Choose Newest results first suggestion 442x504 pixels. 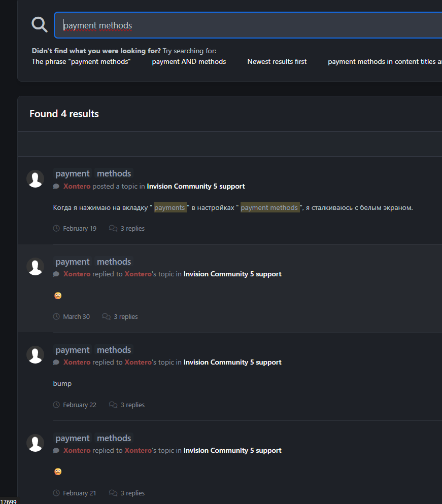pos(277,61)
